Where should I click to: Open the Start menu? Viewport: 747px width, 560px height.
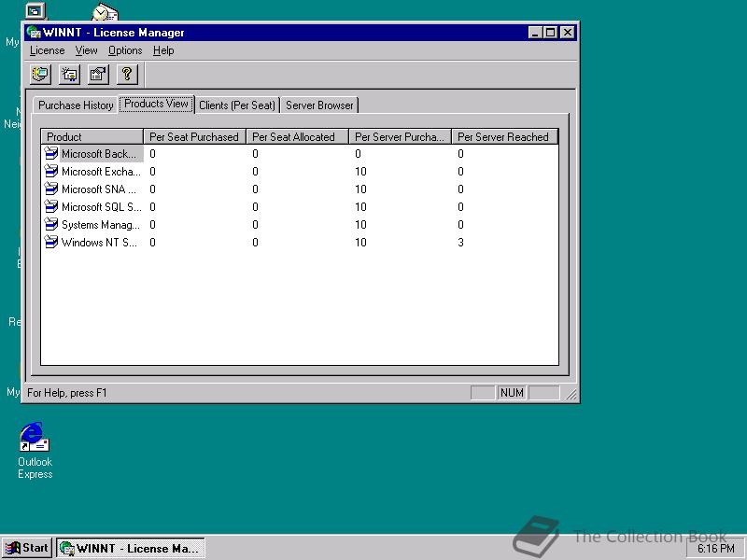point(27,548)
